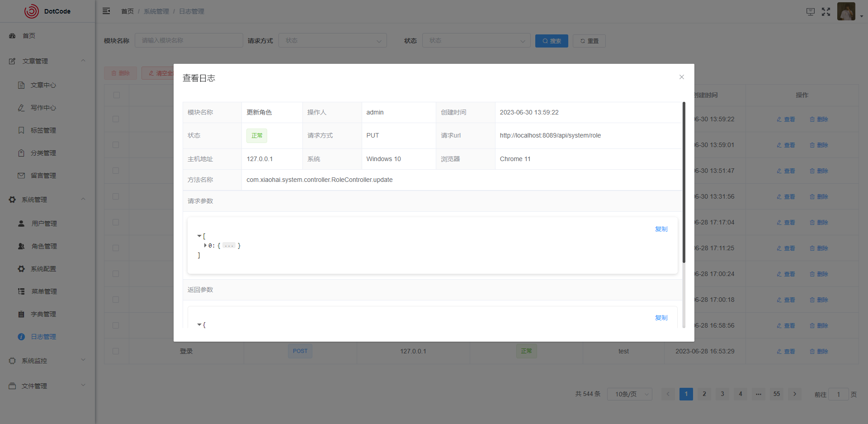Click the 用户管理 user icon
Viewport: 868px width, 424px height.
pyautogui.click(x=21, y=224)
